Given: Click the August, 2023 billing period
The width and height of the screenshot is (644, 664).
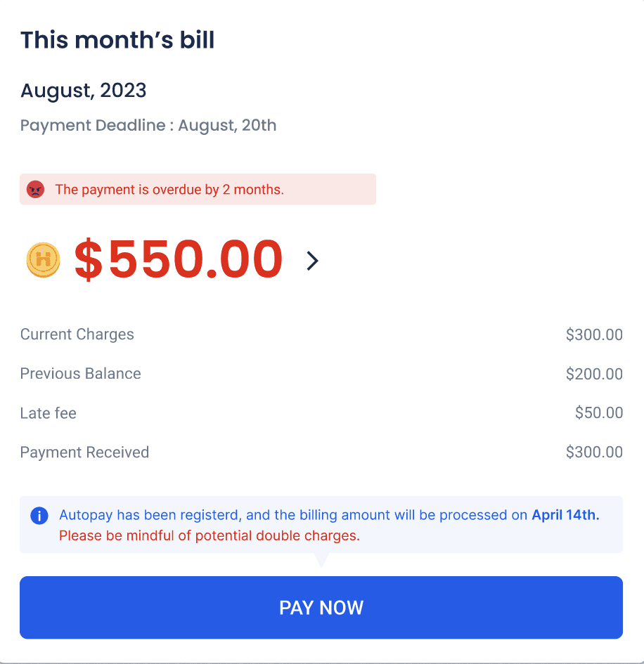Looking at the screenshot, I should click(x=84, y=91).
